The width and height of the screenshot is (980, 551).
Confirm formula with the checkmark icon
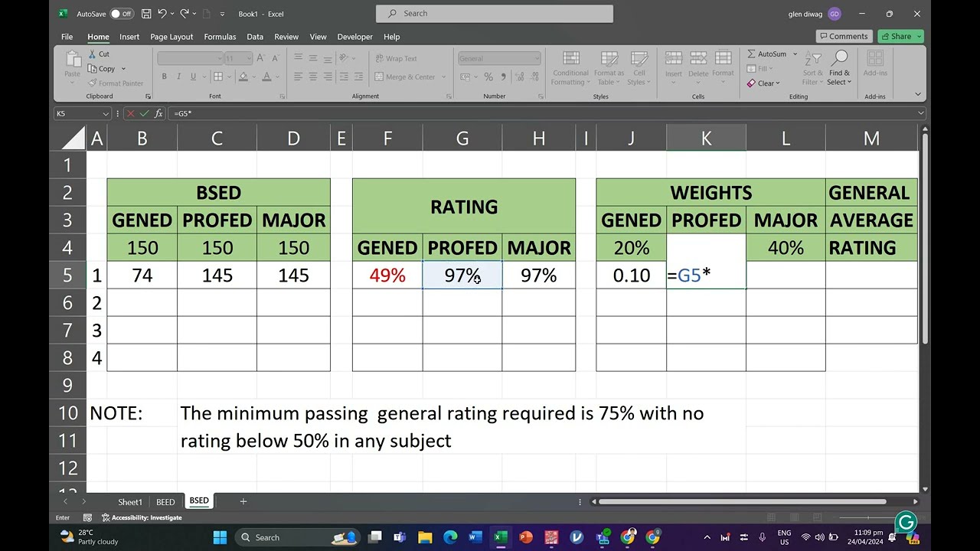click(145, 113)
